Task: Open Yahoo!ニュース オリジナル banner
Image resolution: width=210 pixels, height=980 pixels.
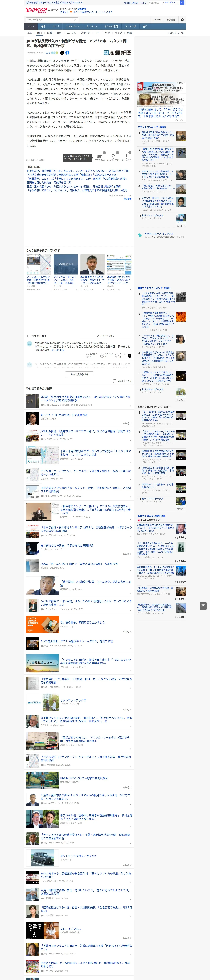Action: [x=162, y=235]
